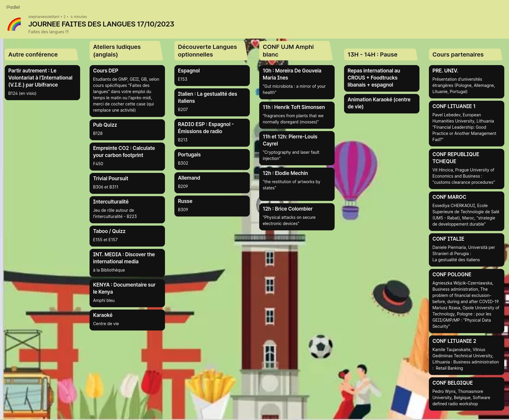The width and height of the screenshot is (509, 420).
Task: Open the 'Taboo / Quizz' post
Action: click(127, 236)
